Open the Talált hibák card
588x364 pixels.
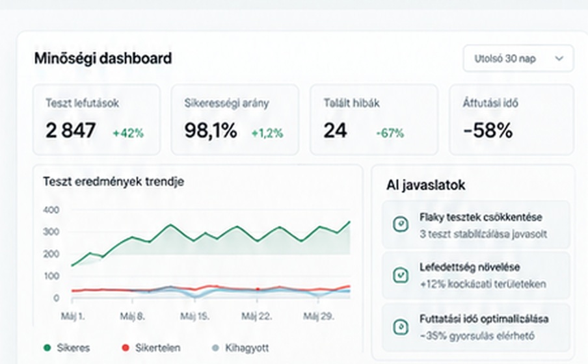pos(374,120)
